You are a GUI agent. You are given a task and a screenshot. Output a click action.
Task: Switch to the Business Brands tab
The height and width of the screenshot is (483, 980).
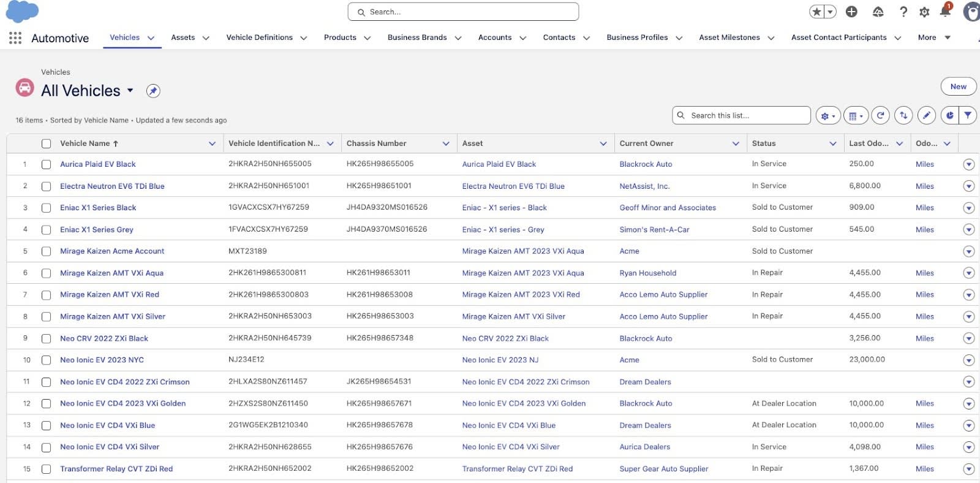tap(417, 37)
